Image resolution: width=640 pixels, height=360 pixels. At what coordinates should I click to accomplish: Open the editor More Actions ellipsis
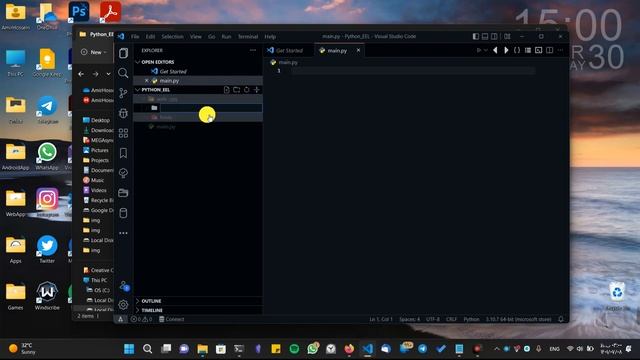pos(560,50)
